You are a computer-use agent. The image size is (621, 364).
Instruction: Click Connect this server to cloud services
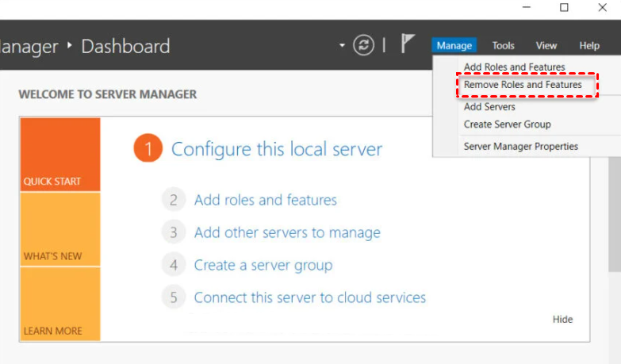[309, 297]
